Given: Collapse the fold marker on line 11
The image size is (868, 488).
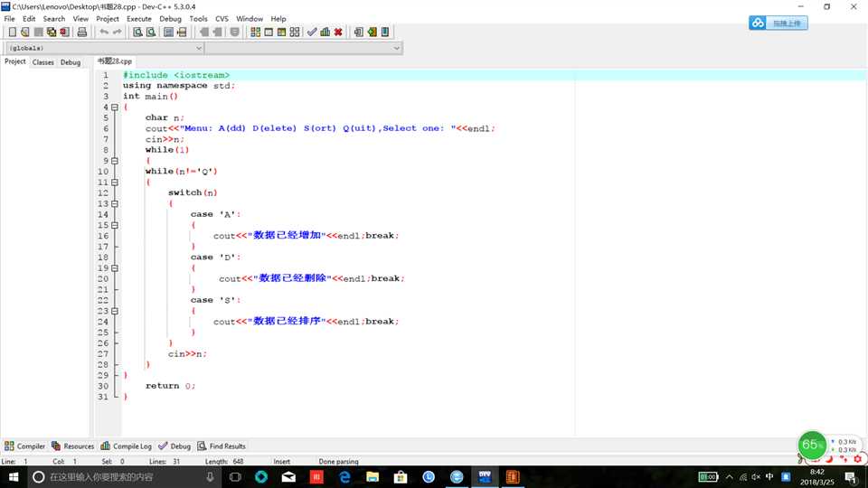Looking at the screenshot, I should point(115,182).
